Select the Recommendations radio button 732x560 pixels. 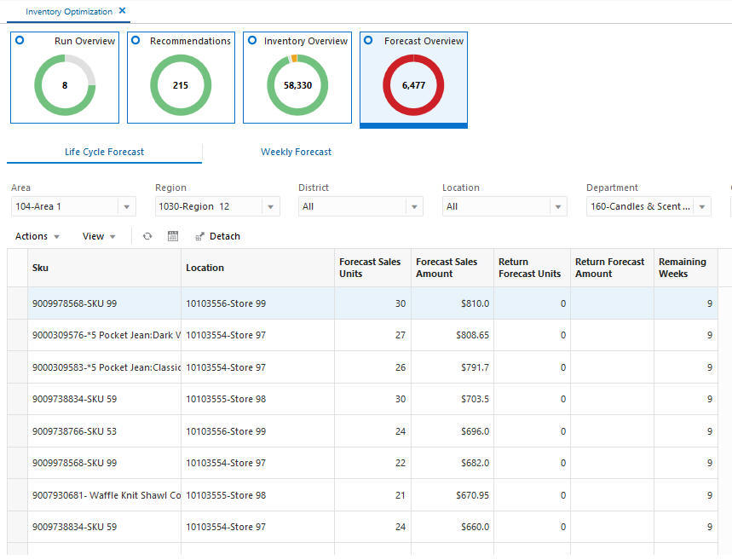[x=136, y=40]
